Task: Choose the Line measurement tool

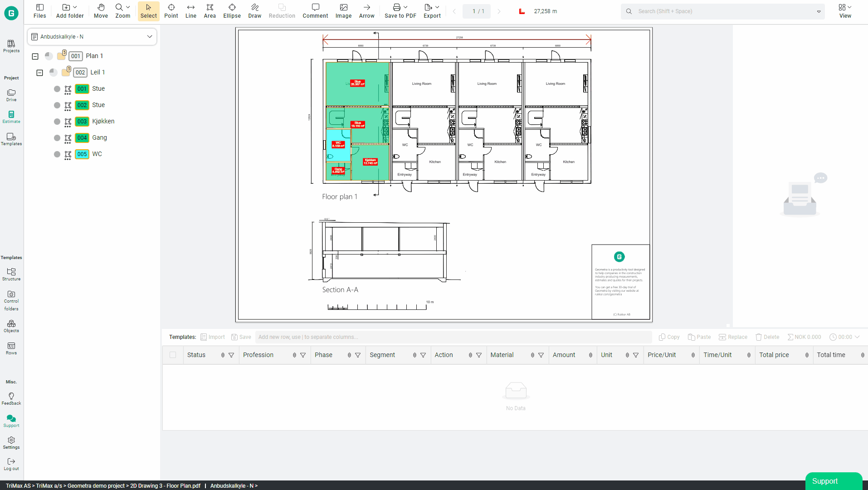Action: 191,11
